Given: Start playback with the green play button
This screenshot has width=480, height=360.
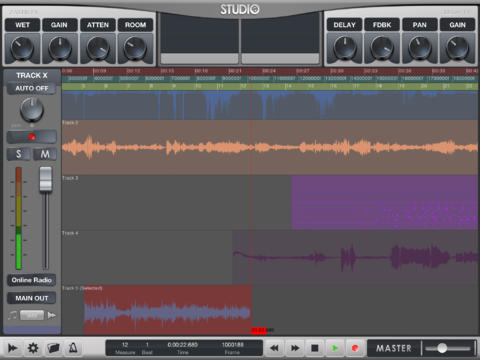Looking at the screenshot, I should click(335, 348).
